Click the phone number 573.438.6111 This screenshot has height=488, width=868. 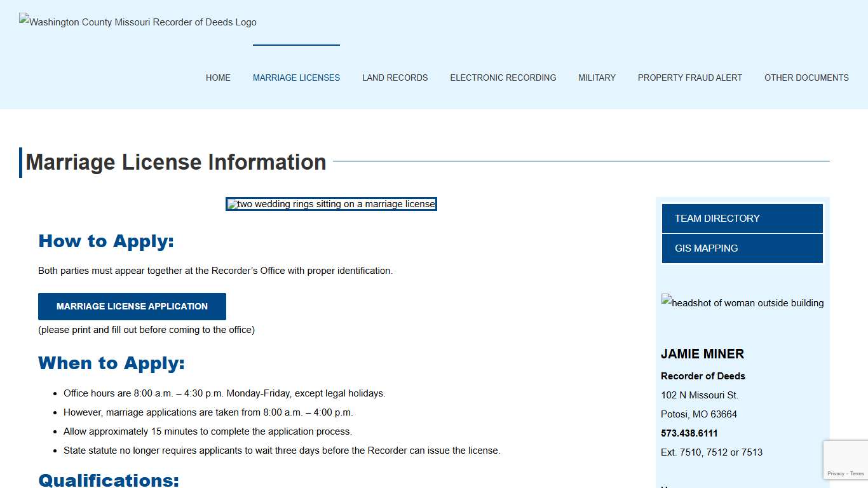689,433
